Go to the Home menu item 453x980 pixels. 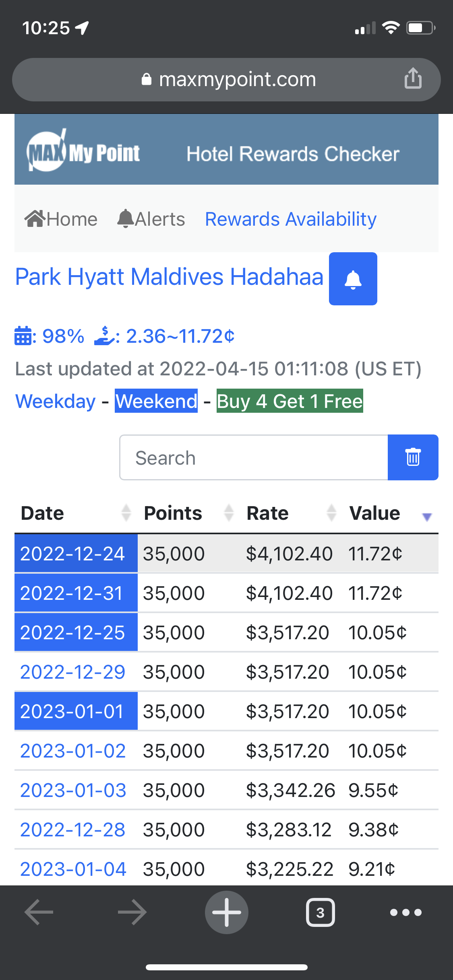[61, 219]
